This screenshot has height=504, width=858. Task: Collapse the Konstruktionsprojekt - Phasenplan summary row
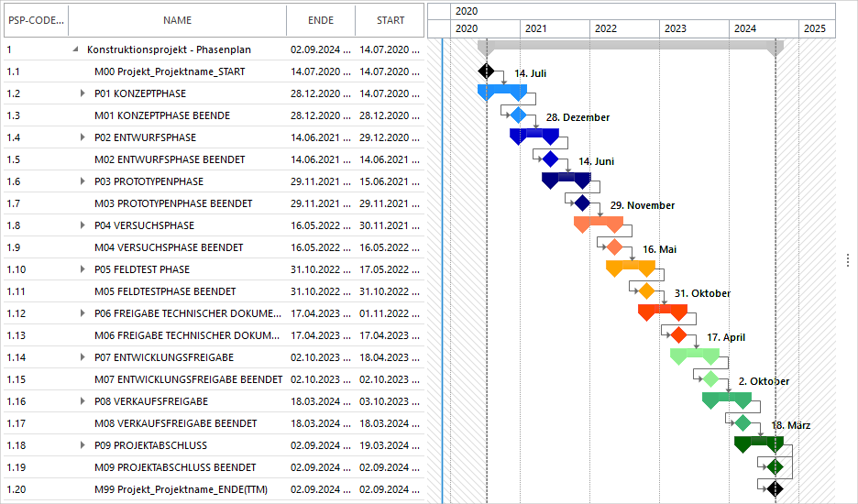coord(75,49)
